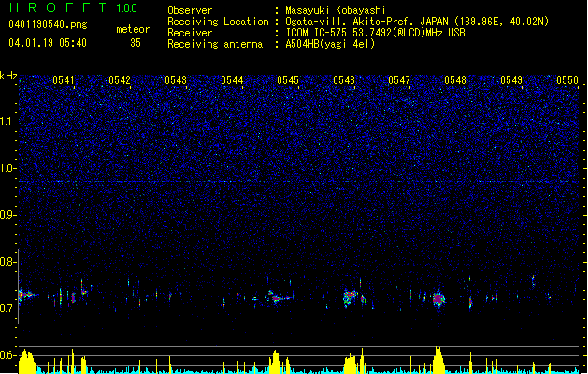Click the 0547 time marker

pyautogui.click(x=399, y=80)
